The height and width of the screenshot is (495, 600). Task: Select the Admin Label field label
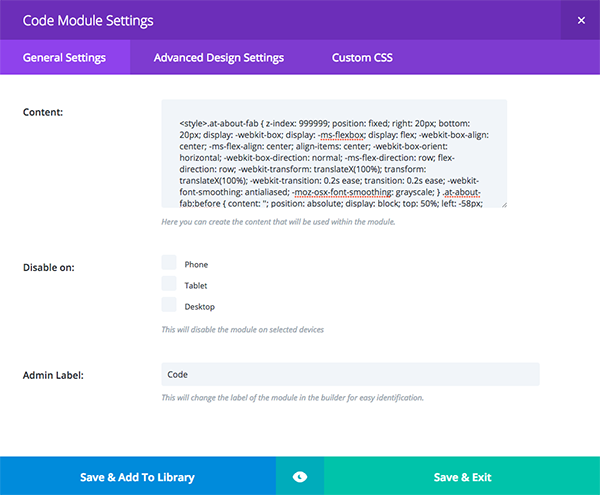coord(53,375)
